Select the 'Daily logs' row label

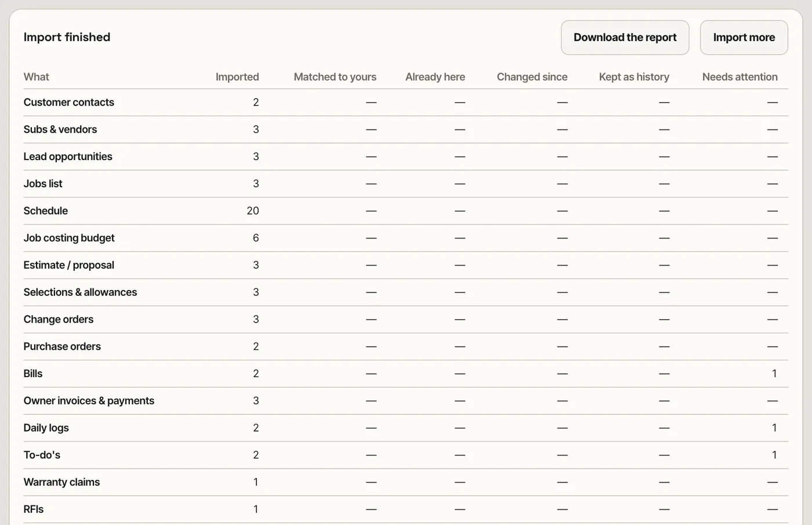[46, 428]
